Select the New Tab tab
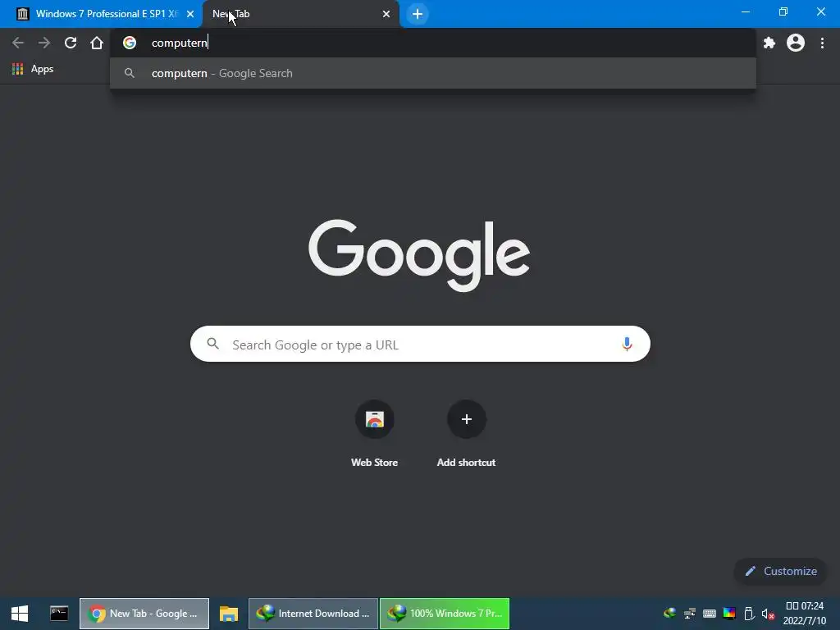840x630 pixels. pos(300,14)
